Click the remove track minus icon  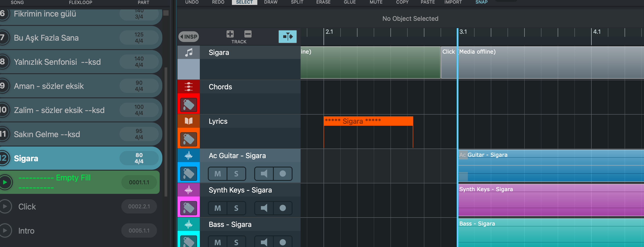248,34
